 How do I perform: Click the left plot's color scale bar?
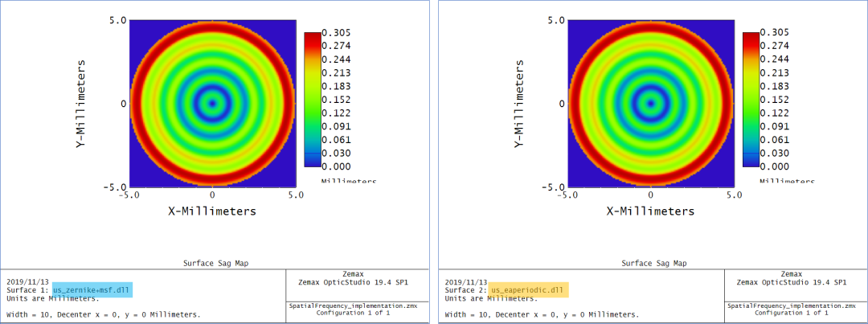313,99
